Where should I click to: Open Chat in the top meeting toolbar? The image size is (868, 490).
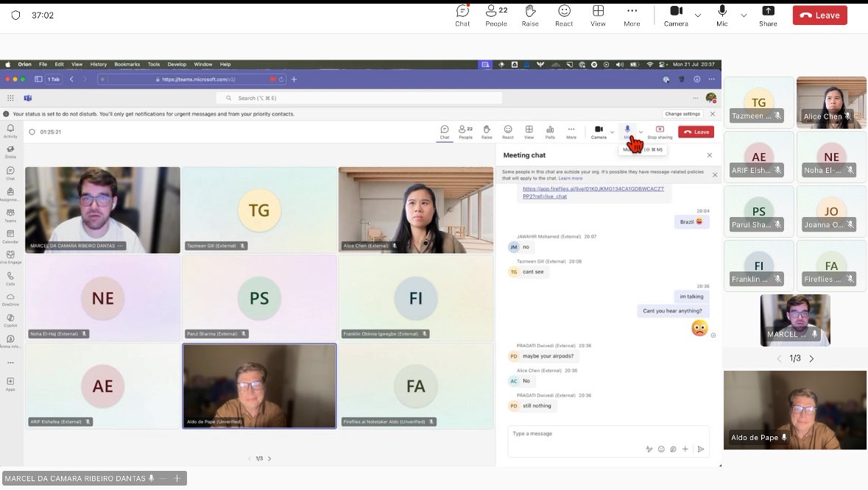point(462,15)
